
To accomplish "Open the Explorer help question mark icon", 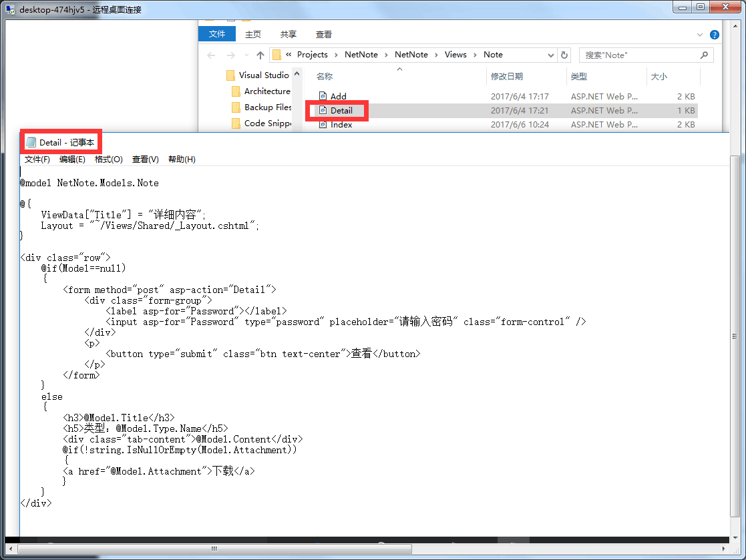I will click(714, 35).
